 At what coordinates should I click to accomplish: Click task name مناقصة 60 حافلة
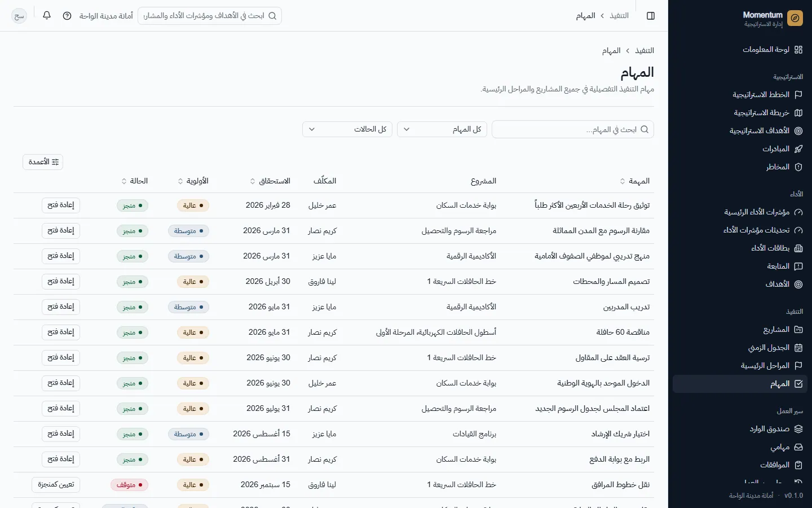[623, 332]
